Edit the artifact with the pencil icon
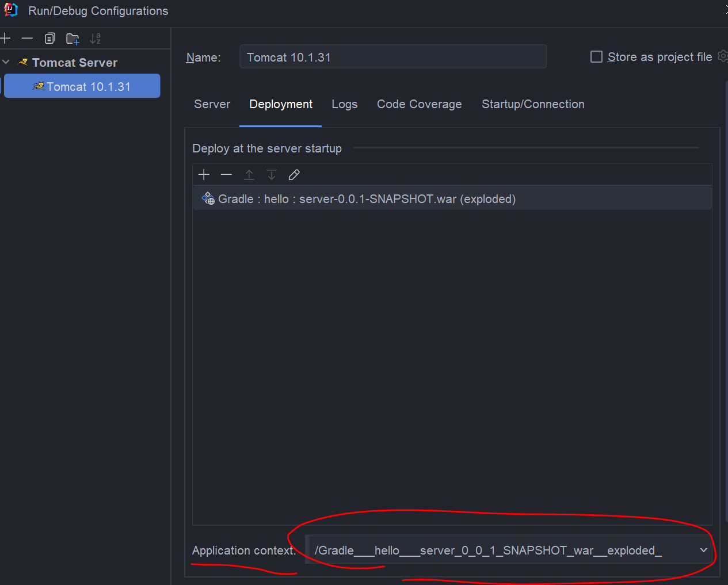This screenshot has height=585, width=728. [x=294, y=175]
